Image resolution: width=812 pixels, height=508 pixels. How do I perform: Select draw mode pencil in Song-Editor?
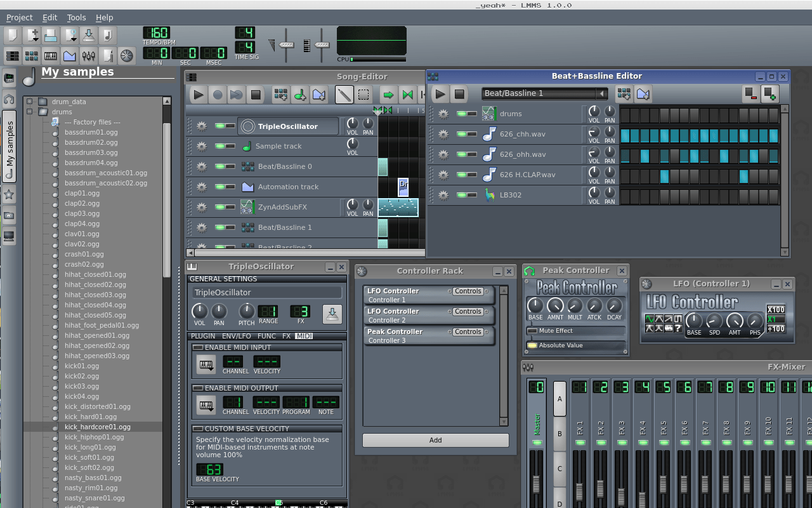click(x=344, y=95)
